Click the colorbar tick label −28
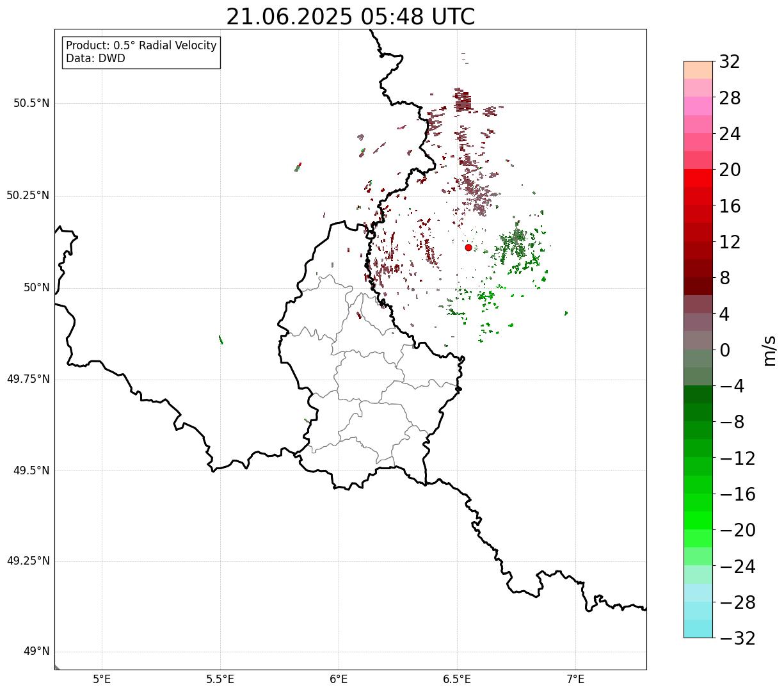Screen dimensions: 784x692 click(737, 602)
